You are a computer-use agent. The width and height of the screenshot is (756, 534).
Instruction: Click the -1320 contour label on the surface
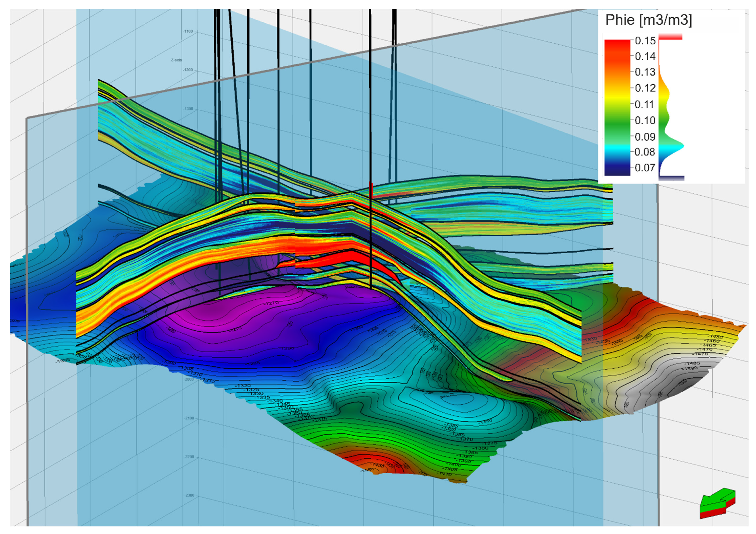(243, 385)
